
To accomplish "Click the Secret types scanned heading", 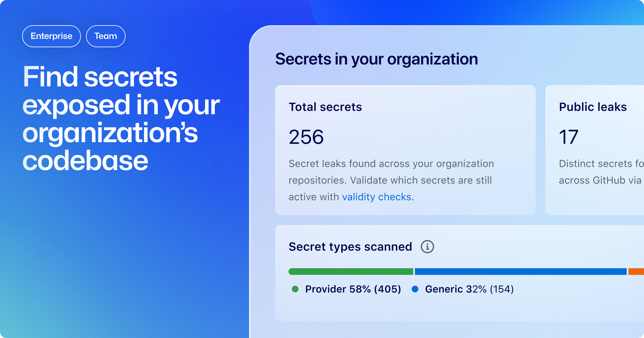I will coord(350,247).
